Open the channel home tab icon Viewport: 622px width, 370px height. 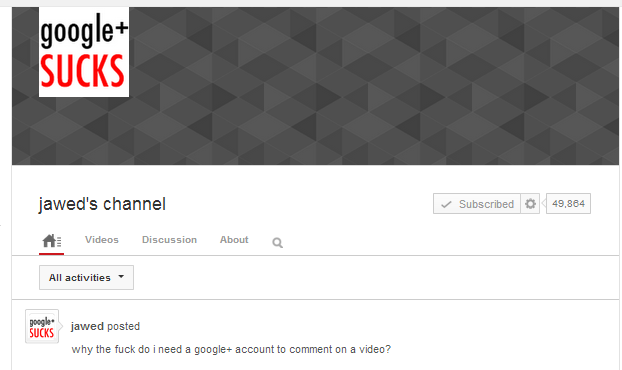coord(52,241)
